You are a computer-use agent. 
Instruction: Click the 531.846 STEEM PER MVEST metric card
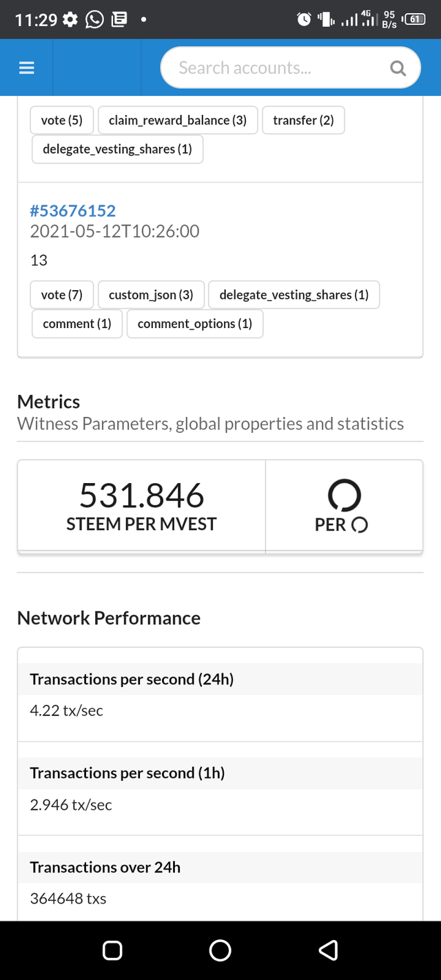pyautogui.click(x=141, y=506)
